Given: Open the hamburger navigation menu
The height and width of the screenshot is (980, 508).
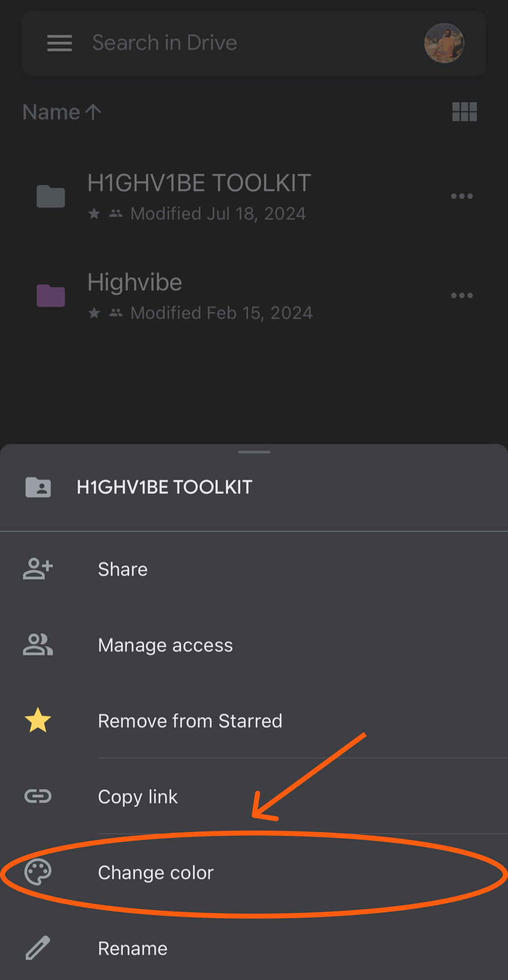Looking at the screenshot, I should click(60, 43).
